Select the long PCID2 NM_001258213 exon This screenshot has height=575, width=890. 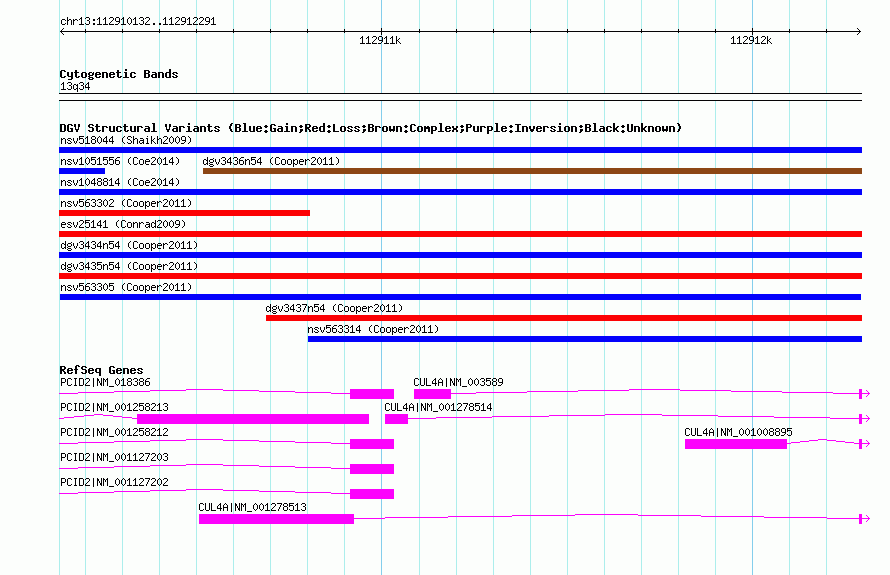click(x=253, y=419)
